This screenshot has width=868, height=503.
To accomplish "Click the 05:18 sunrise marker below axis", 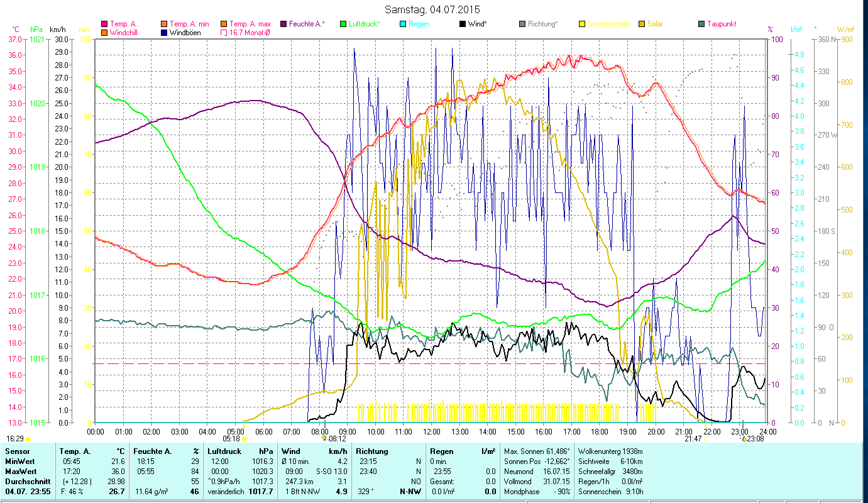I will 232,439.
